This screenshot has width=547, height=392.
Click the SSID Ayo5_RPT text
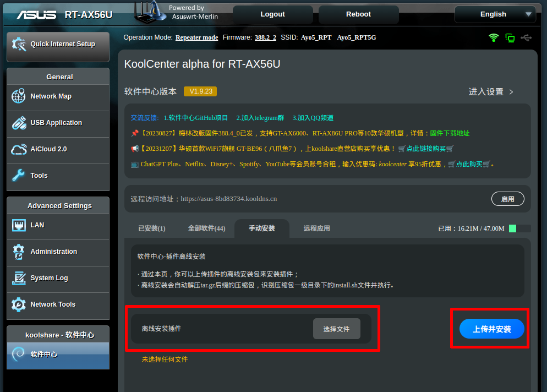(316, 37)
